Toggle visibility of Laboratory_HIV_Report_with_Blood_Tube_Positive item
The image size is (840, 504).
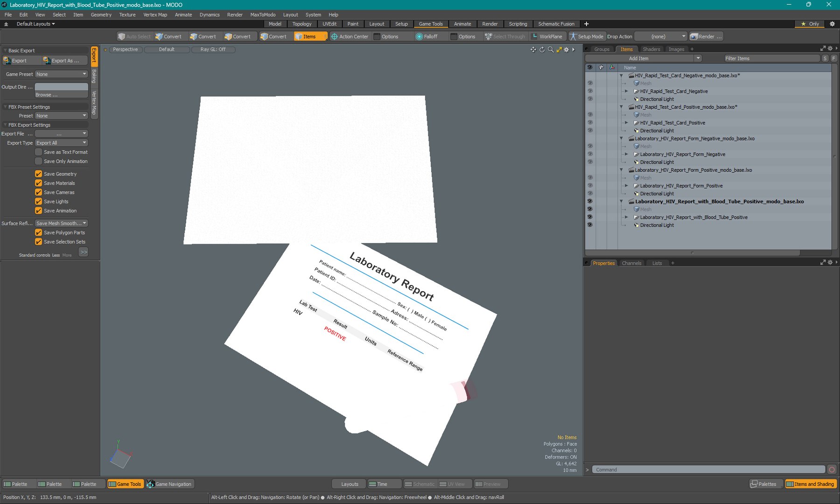click(x=590, y=217)
